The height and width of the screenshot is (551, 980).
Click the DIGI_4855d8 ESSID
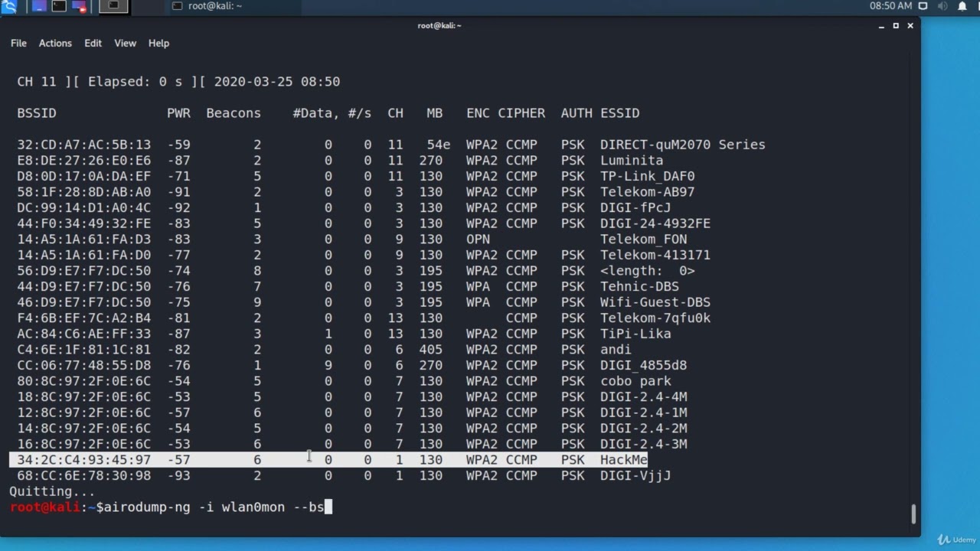[643, 365]
